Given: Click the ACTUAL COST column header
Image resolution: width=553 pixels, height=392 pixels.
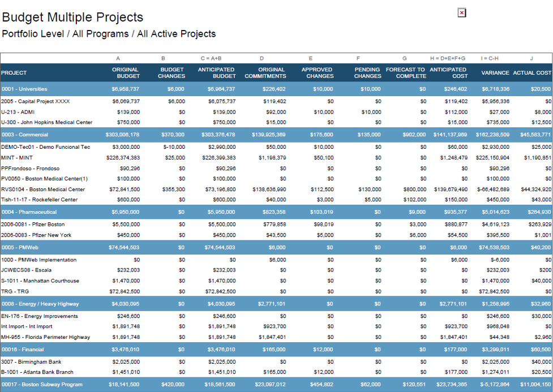Looking at the screenshot, I should point(531,73).
